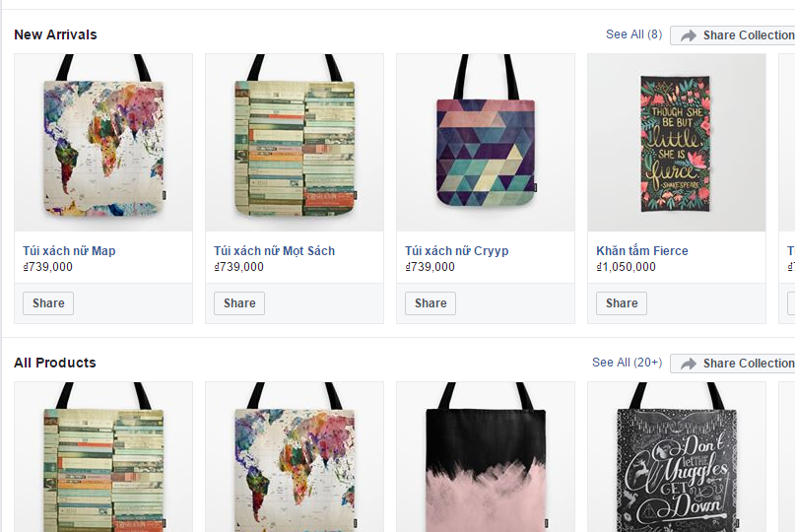View pink and black tote in All Products
This screenshot has width=795, height=532.
(486, 457)
